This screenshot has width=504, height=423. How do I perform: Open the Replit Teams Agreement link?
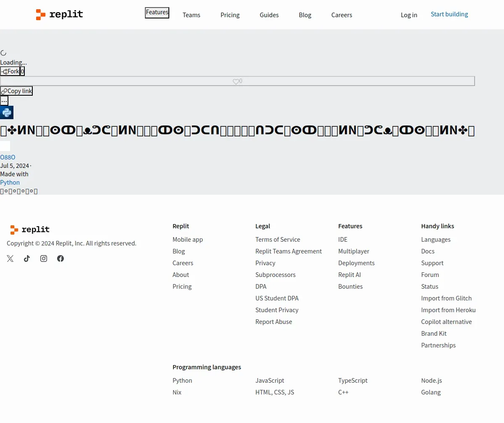[x=289, y=251]
